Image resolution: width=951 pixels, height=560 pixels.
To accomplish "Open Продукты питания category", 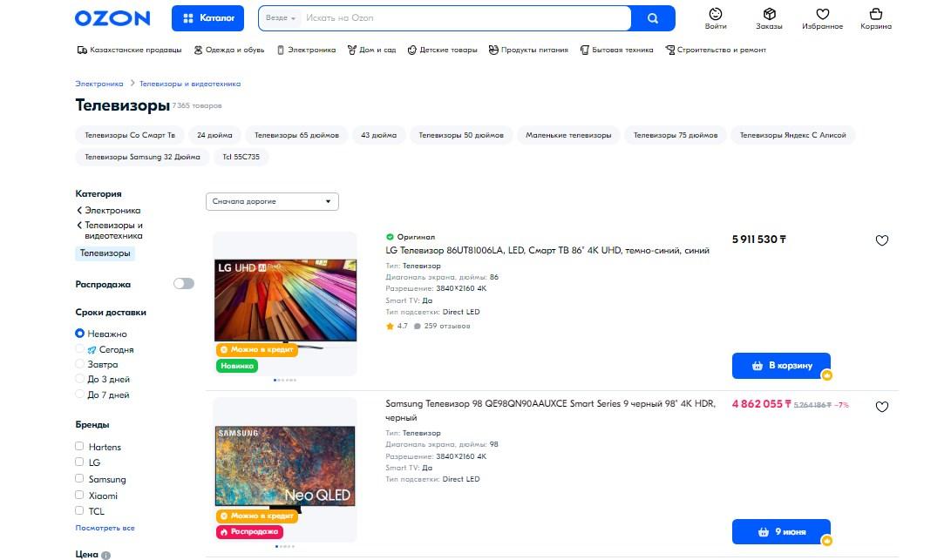I will [528, 50].
